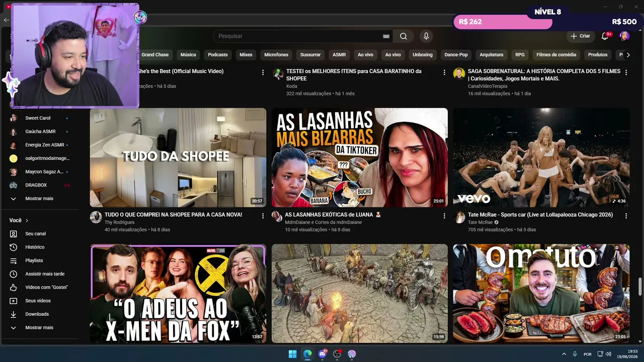Viewport: 644px width, 362px height.
Task: Open the notifications bell
Action: (605, 36)
